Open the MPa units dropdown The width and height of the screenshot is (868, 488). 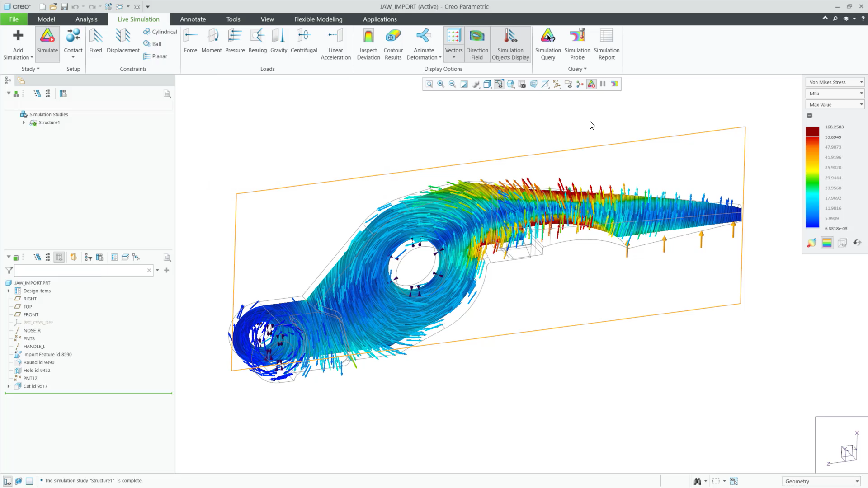pos(835,94)
